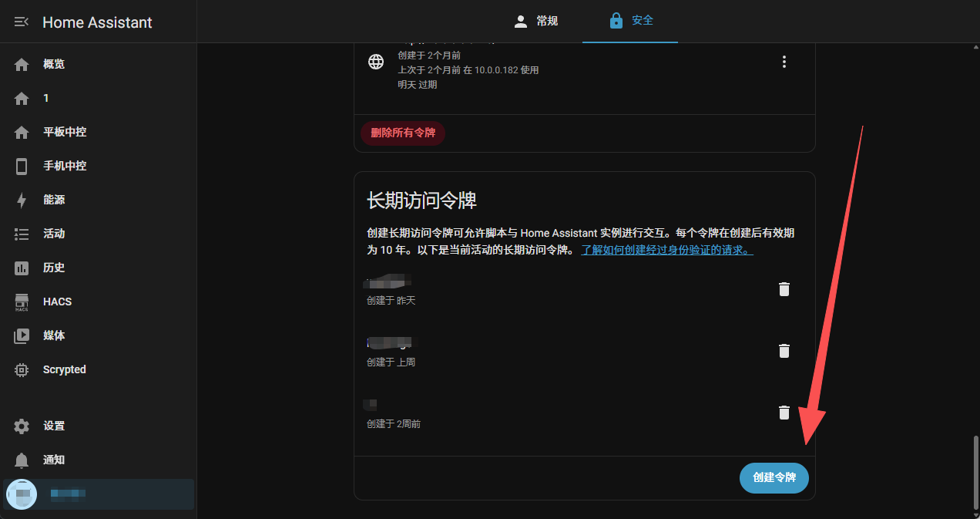Click the person icon on 常规 tab
This screenshot has height=519, width=980.
point(521,22)
